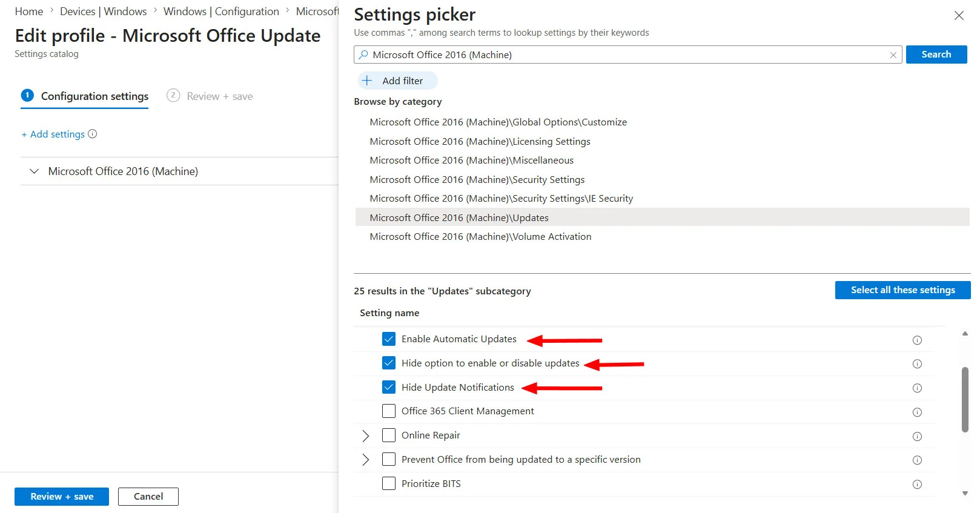The height and width of the screenshot is (513, 980).
Task: Open the truncated Microsoft breadcrumb
Action: (x=317, y=12)
